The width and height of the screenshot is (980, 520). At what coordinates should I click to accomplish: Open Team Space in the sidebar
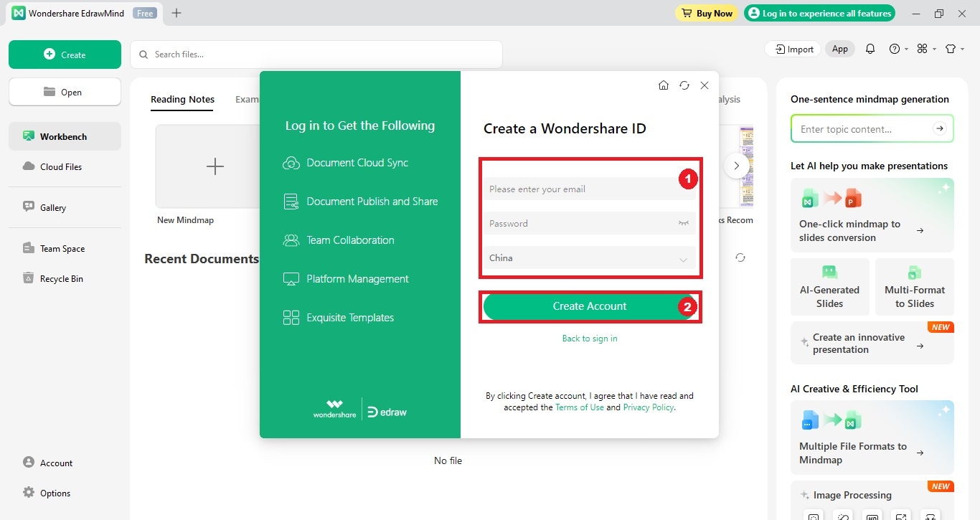(65, 248)
